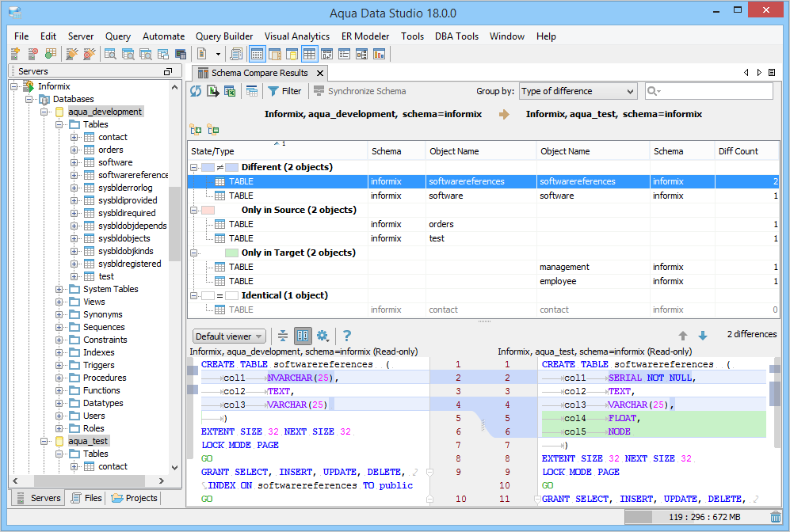Open the DBA Tools menu

(456, 36)
